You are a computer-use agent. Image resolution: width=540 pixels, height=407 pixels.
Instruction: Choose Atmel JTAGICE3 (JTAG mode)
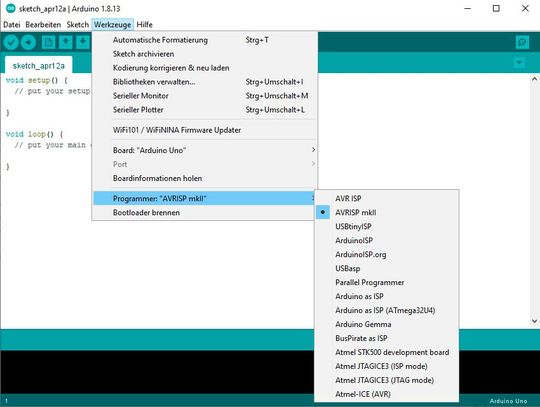[387, 380]
